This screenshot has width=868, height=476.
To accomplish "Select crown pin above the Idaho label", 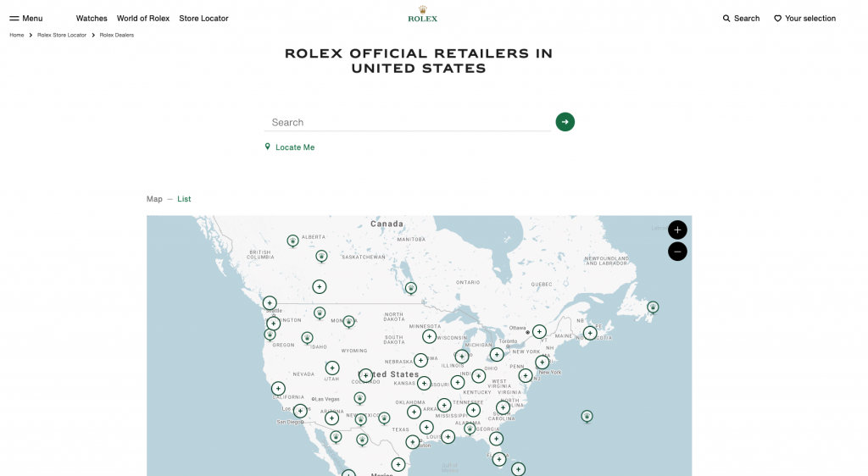I will click(307, 337).
